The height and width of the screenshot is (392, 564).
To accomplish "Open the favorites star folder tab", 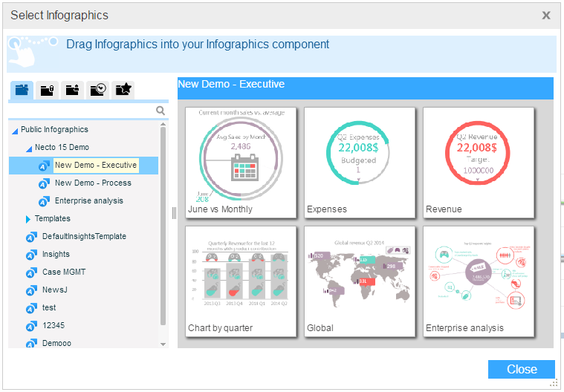I will tap(123, 90).
